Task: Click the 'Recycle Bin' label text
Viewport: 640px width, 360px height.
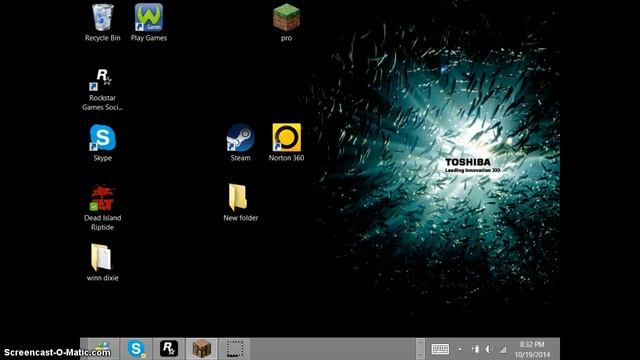Action: [x=102, y=38]
